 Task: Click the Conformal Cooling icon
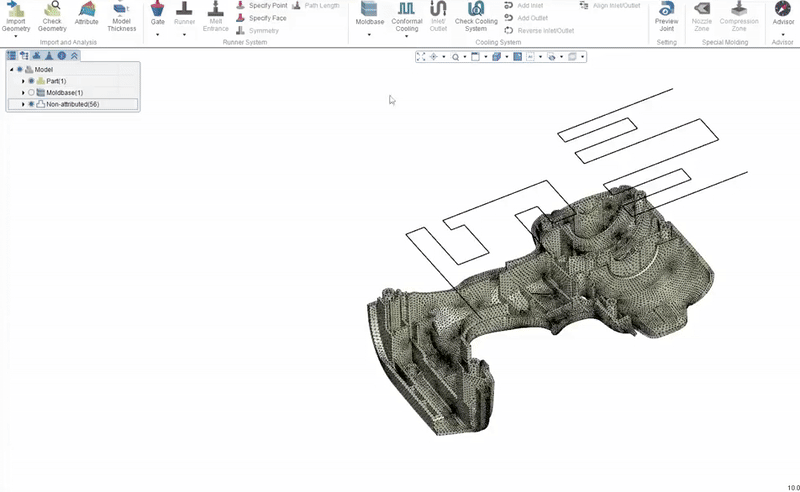pos(406,9)
